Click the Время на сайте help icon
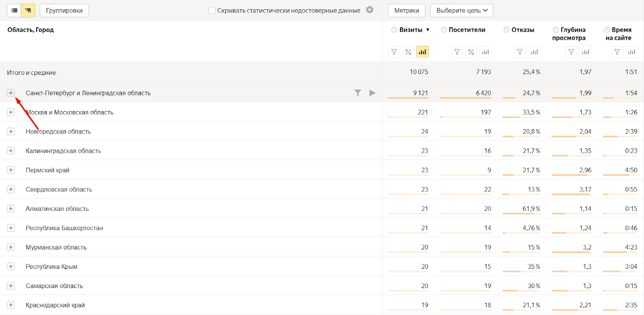 (x=607, y=30)
